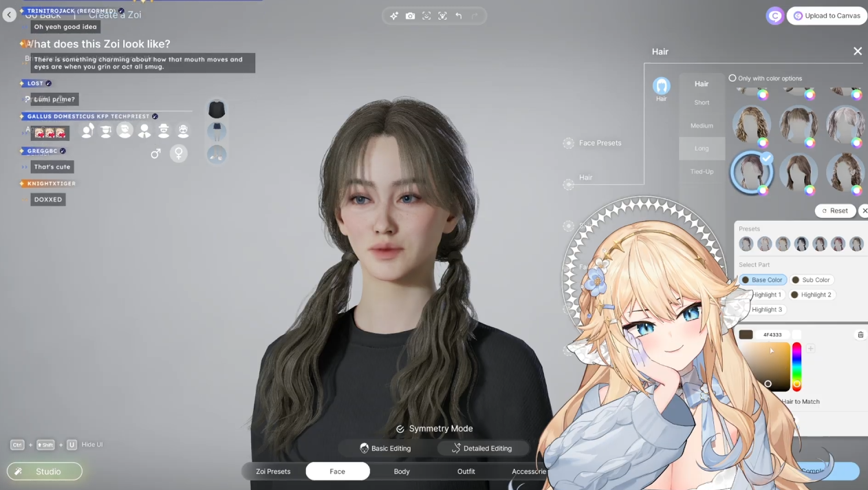Image resolution: width=868 pixels, height=490 pixels.
Task: Select the adult with tie age icon
Action: (x=144, y=130)
